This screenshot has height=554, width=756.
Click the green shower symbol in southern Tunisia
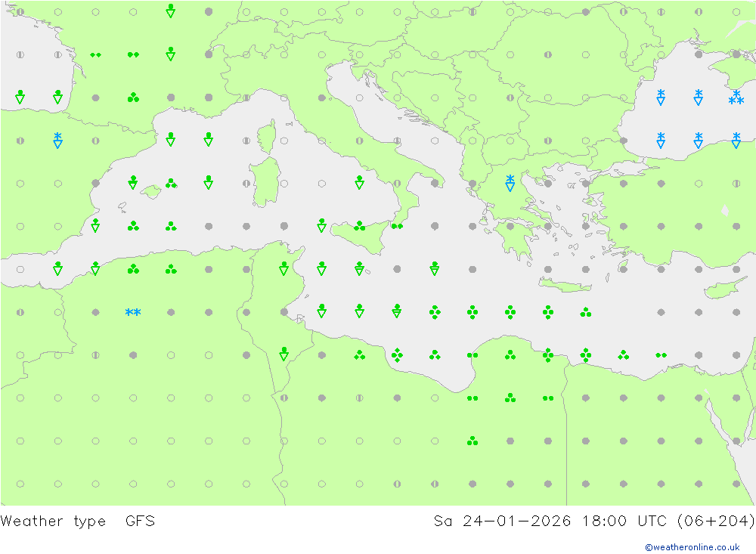click(284, 354)
